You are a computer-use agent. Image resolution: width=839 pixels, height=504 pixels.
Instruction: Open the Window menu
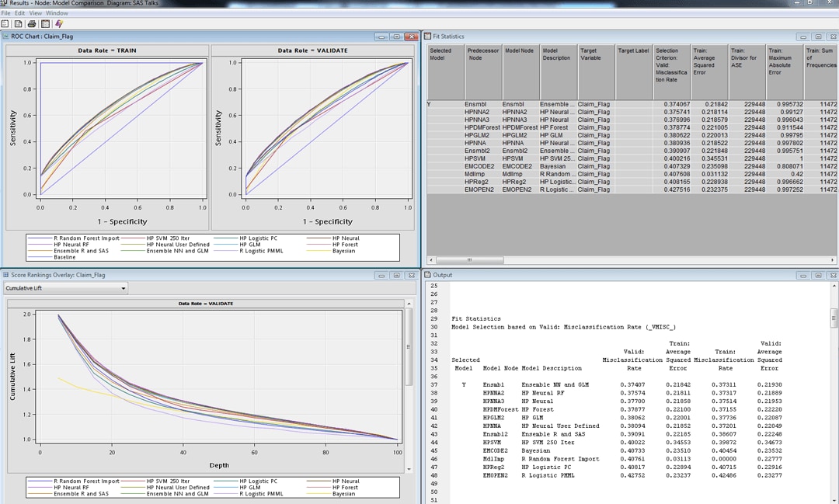click(x=57, y=13)
